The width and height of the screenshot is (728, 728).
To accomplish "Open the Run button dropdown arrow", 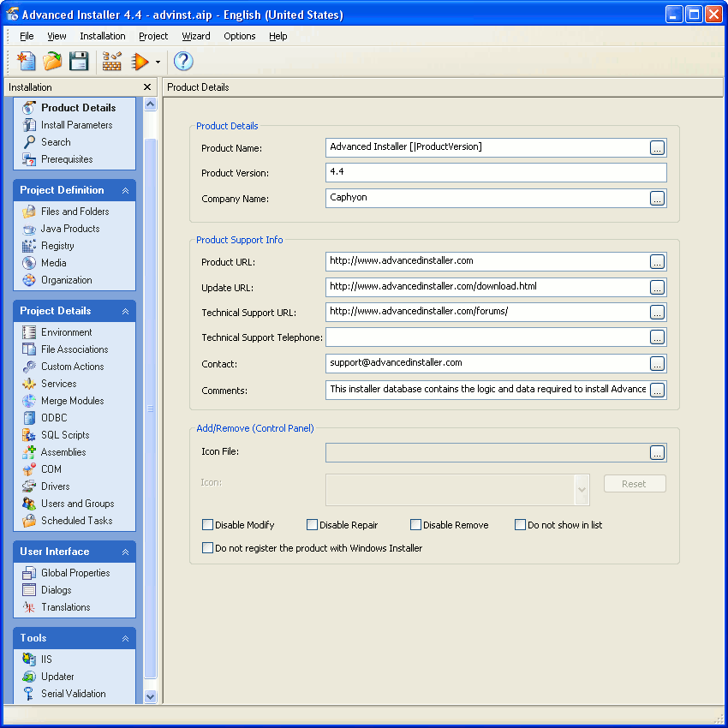I will (158, 62).
